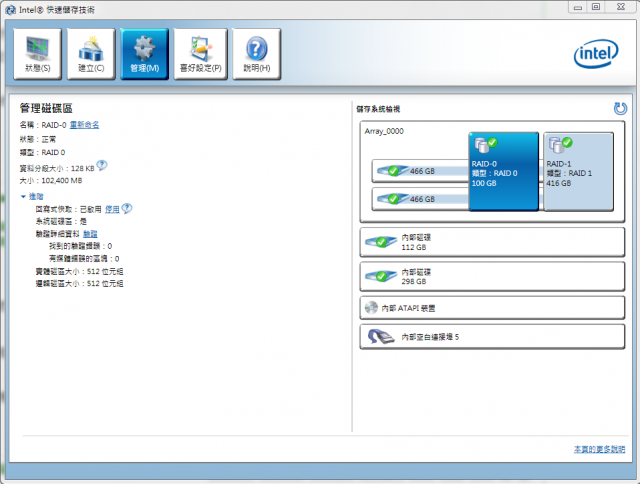Image resolution: width=640 pixels, height=484 pixels.
Task: Click the 管理磁碟區 heading
Action: pyautogui.click(x=46, y=108)
